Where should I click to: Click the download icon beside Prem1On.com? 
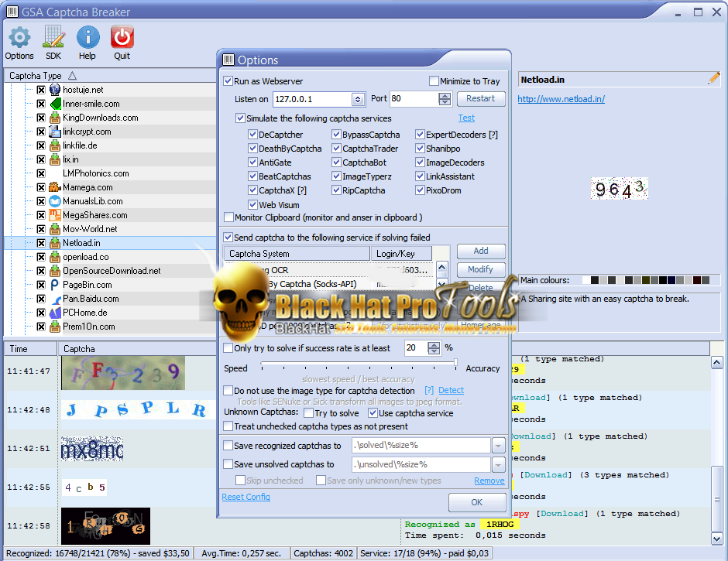pyautogui.click(x=55, y=327)
